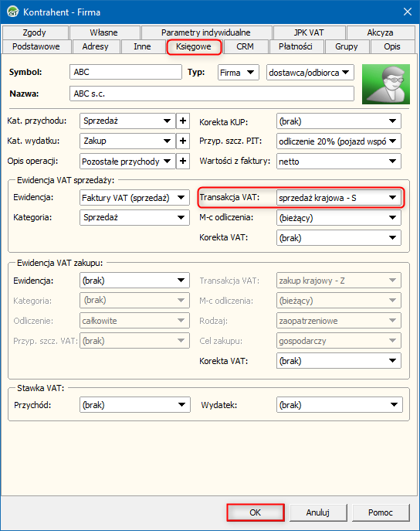Click the plus icon beside Kat. przychodu
This screenshot has height=531, width=420.
[x=183, y=121]
